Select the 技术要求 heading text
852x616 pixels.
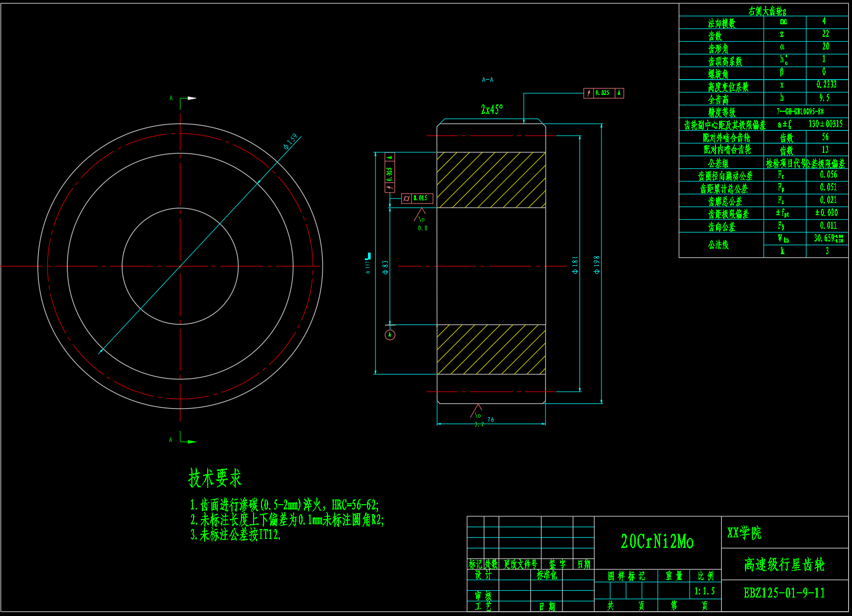[x=215, y=478]
